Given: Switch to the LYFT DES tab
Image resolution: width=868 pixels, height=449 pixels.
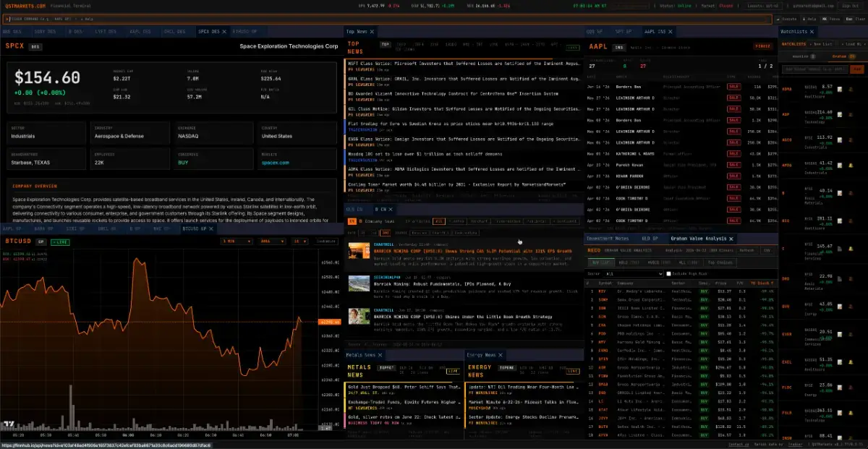Looking at the screenshot, I should pos(106,32).
